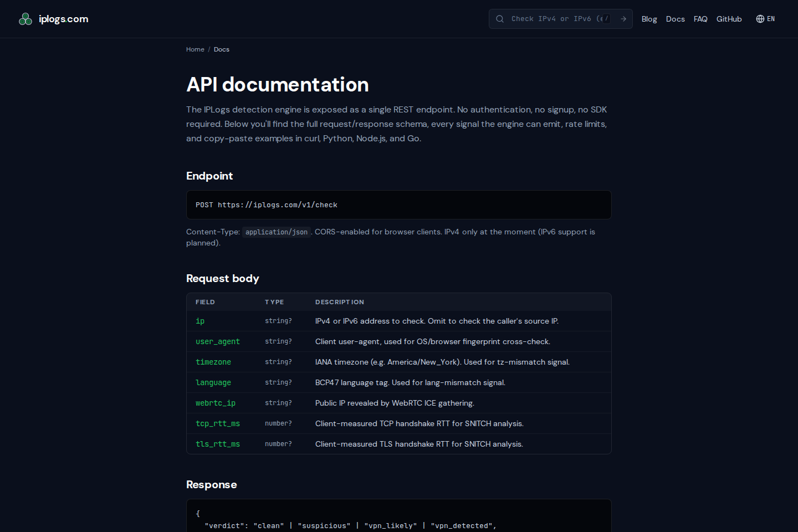This screenshot has height=532, width=798.
Task: Click the ip field name
Action: tap(200, 321)
